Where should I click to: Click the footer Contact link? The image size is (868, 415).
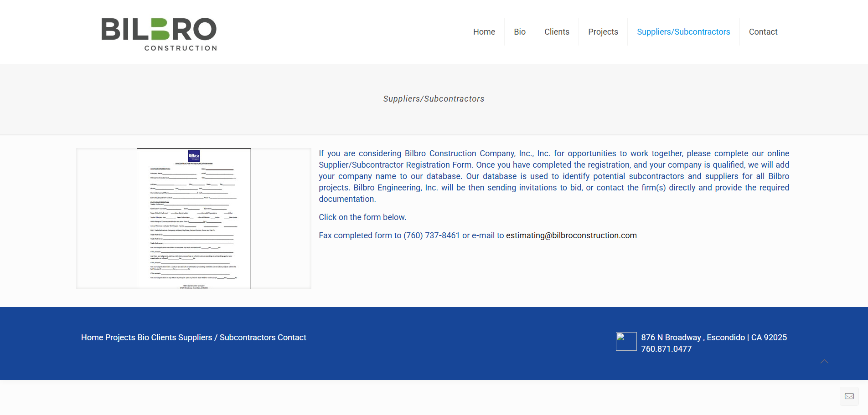click(x=292, y=338)
